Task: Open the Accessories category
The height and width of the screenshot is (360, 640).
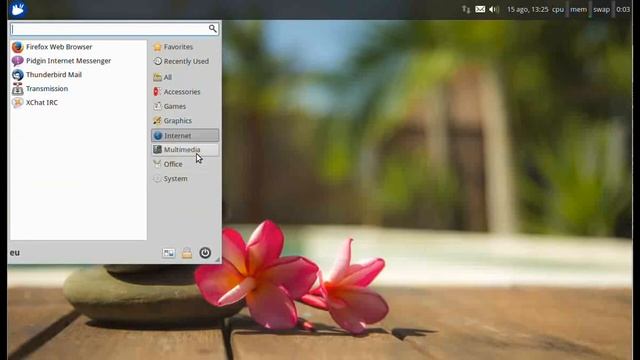Action: coord(185,92)
